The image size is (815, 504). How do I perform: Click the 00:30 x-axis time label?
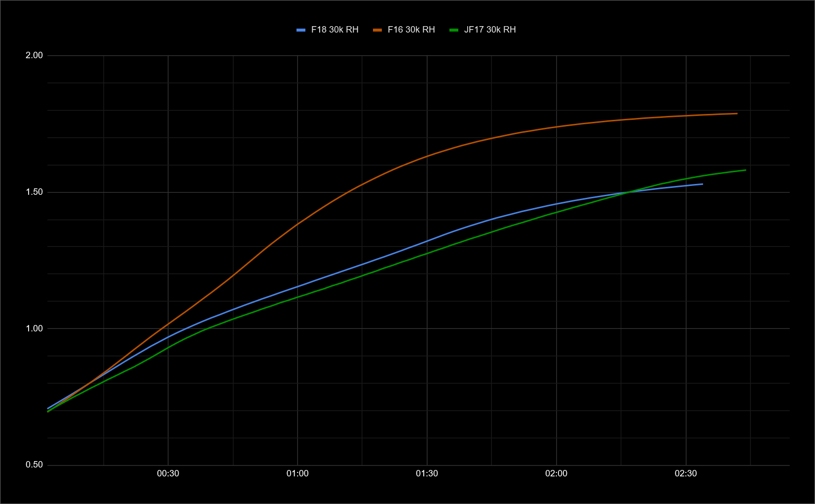(168, 473)
